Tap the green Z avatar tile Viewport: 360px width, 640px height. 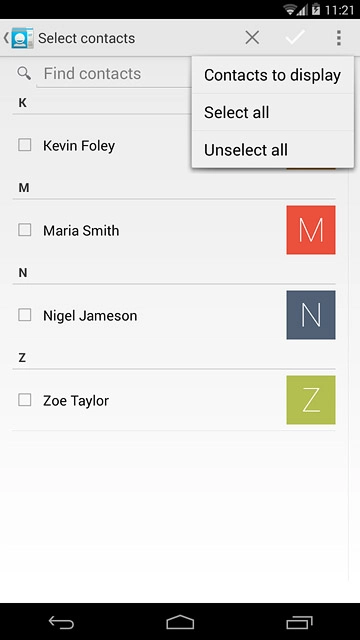[311, 400]
